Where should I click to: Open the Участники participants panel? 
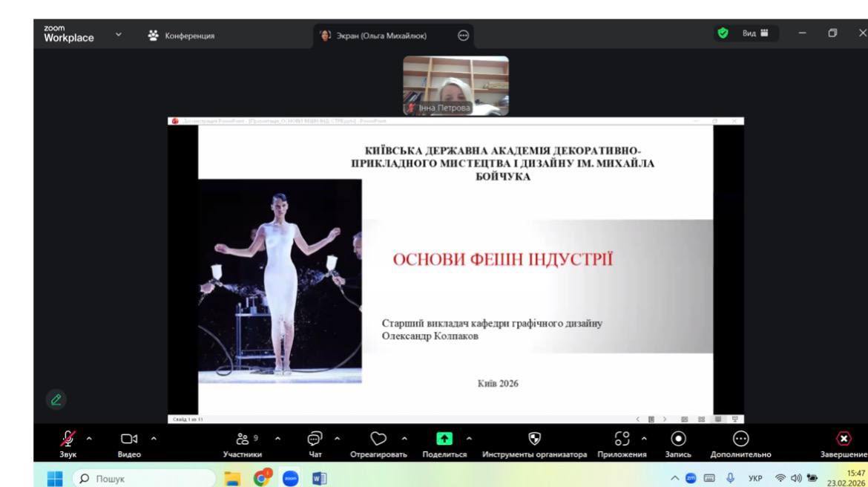[243, 439]
